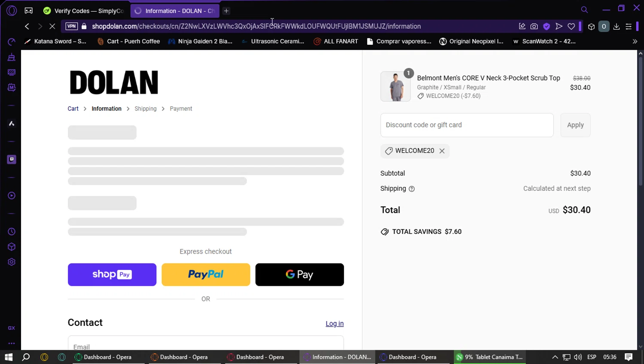This screenshot has width=644, height=364.
Task: Open the ALL FANART bookmark
Action: click(x=336, y=41)
